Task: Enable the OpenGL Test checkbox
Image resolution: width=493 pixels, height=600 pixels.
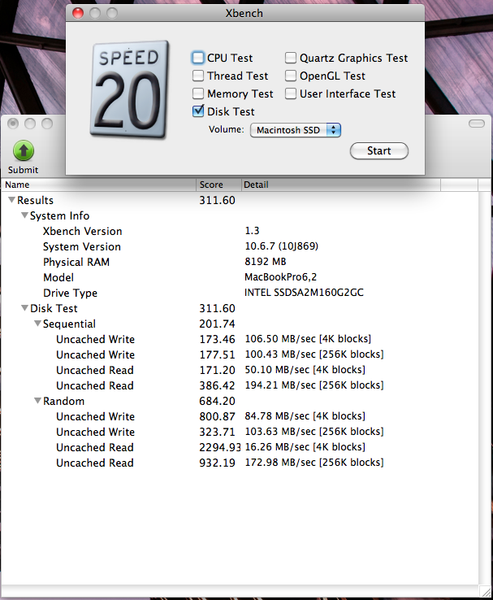Action: click(291, 76)
